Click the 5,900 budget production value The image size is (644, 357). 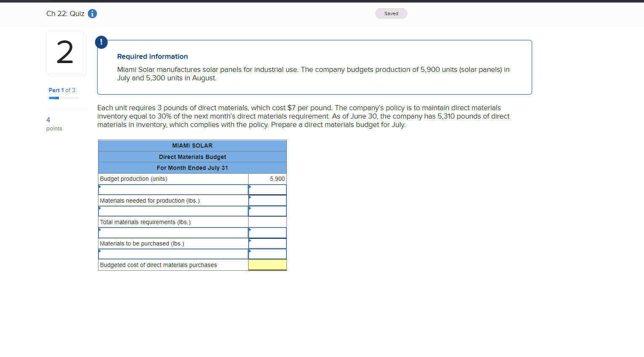tap(277, 179)
